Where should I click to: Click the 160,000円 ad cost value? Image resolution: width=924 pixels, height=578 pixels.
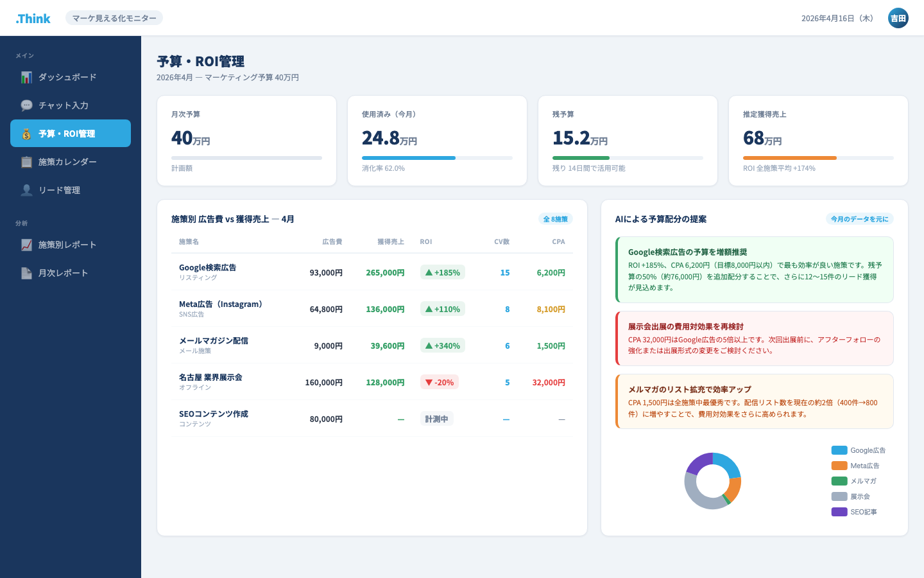click(x=324, y=382)
